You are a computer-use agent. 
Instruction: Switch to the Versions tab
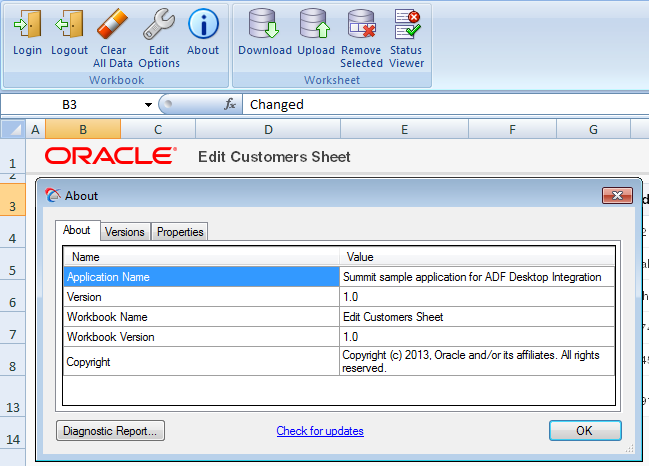point(125,232)
